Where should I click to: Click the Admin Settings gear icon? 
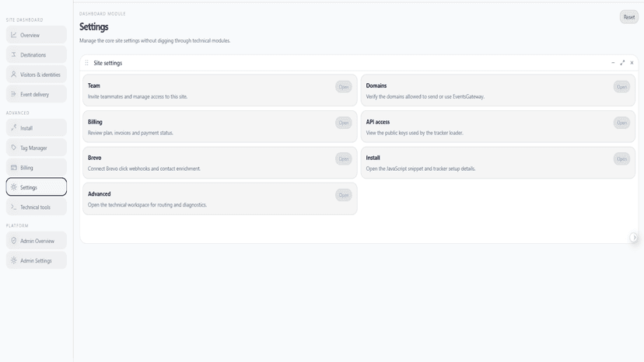click(x=13, y=260)
